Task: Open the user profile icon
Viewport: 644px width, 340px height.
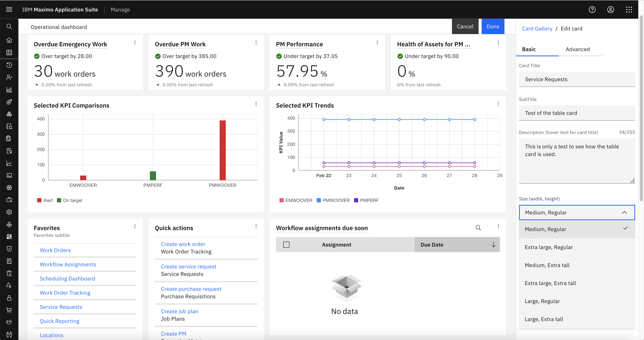Action: 610,10
